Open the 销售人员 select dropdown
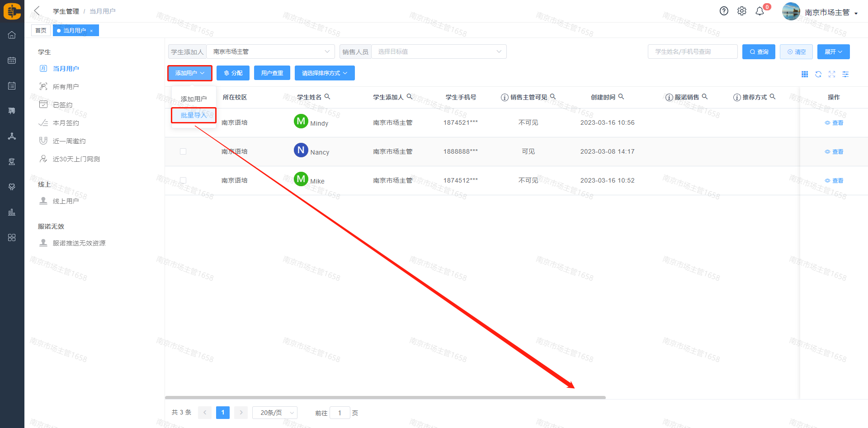This screenshot has width=868, height=428. (x=439, y=52)
